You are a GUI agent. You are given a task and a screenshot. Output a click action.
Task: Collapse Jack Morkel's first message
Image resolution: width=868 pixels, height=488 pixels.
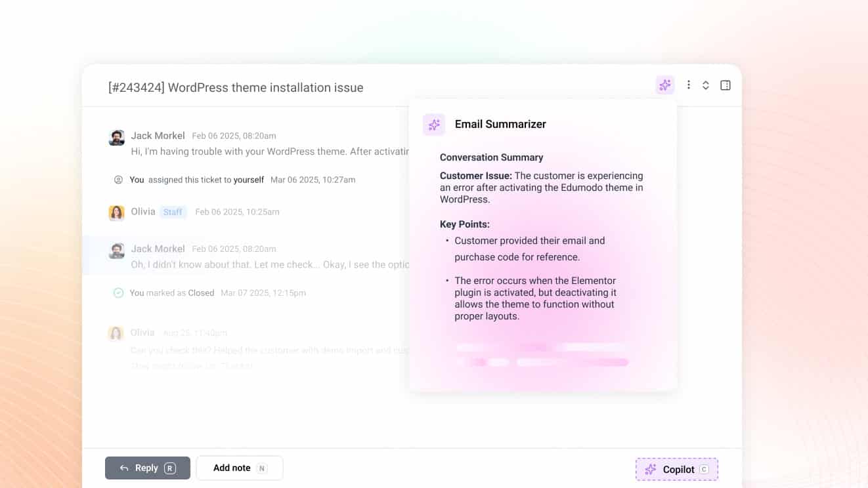pos(158,135)
